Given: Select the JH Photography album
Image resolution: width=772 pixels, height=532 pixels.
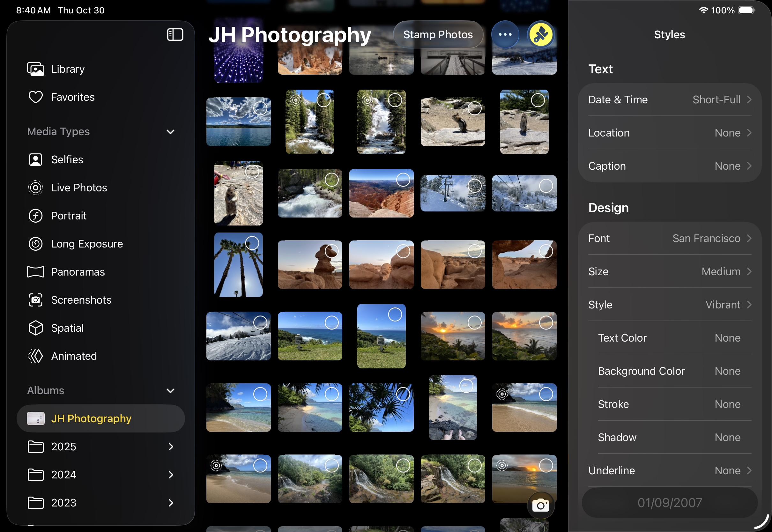Looking at the screenshot, I should point(91,419).
